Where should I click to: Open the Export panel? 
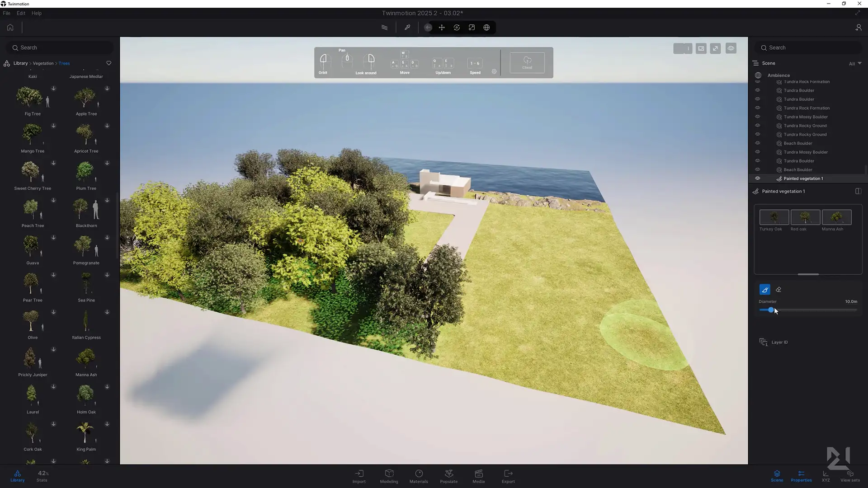click(508, 476)
